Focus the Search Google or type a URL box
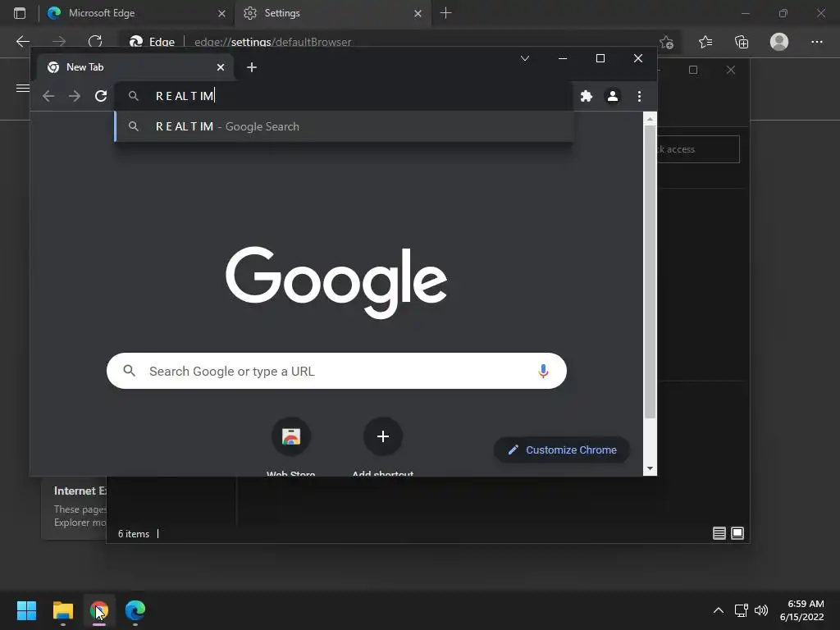Viewport: 840px width, 630px height. (336, 371)
